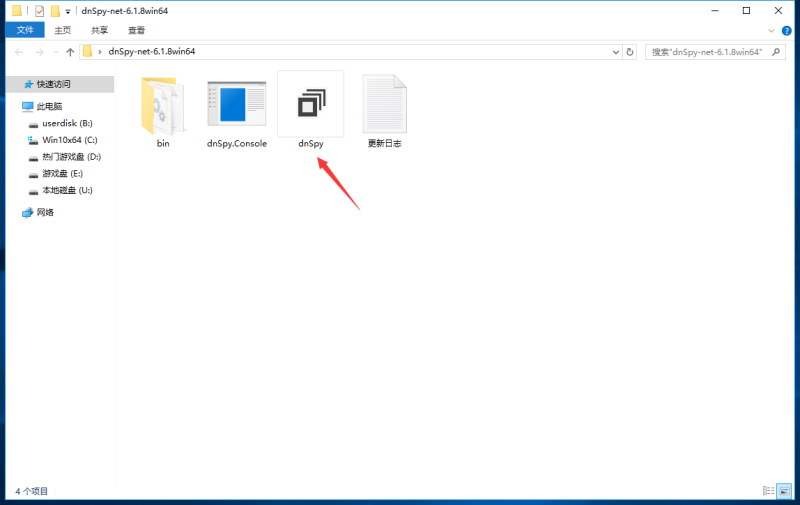
Task: Select 快速访问 in navigation pane
Action: tap(53, 84)
